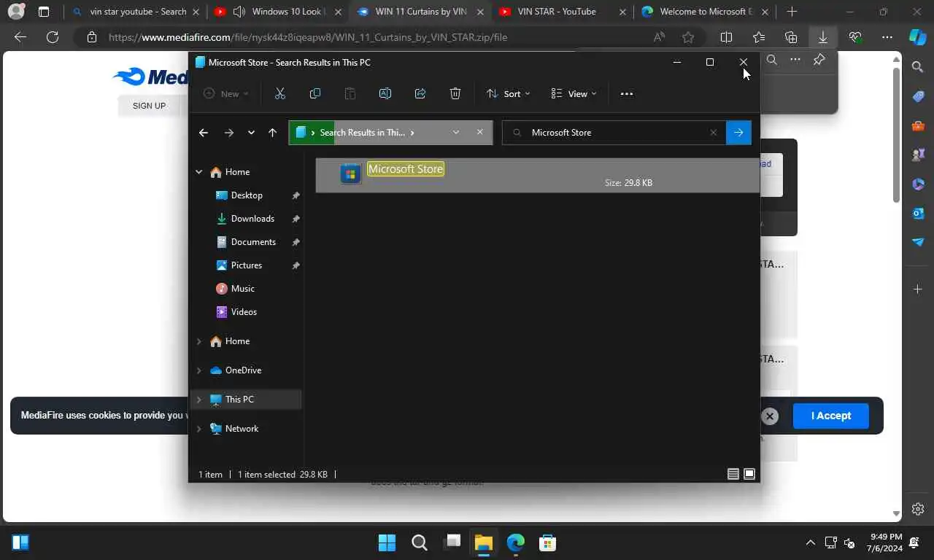Image resolution: width=934 pixels, height=560 pixels.
Task: Select the Microsoft Store search result
Action: (x=537, y=175)
